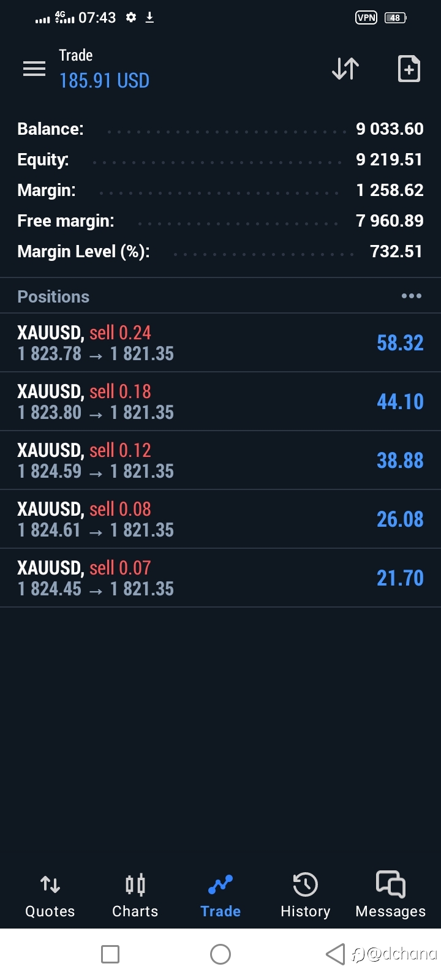Tap the sort positions arrows icon
Screen dimensions: 441x980
(345, 69)
